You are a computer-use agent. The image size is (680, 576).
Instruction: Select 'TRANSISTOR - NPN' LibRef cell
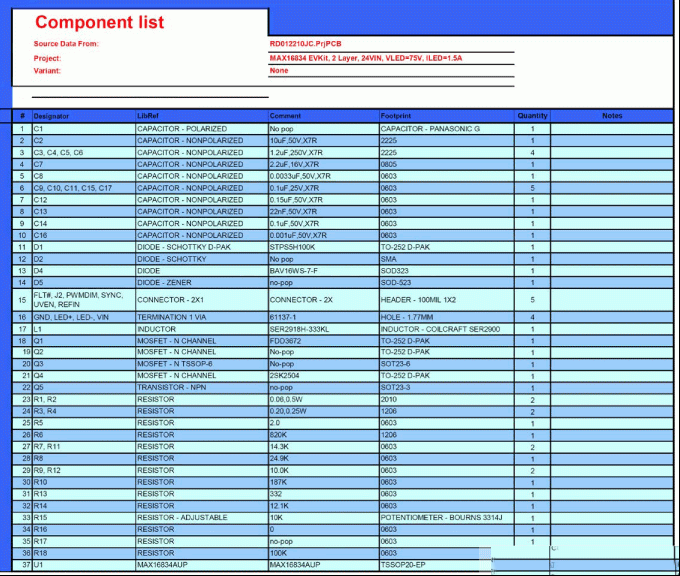coord(202,387)
